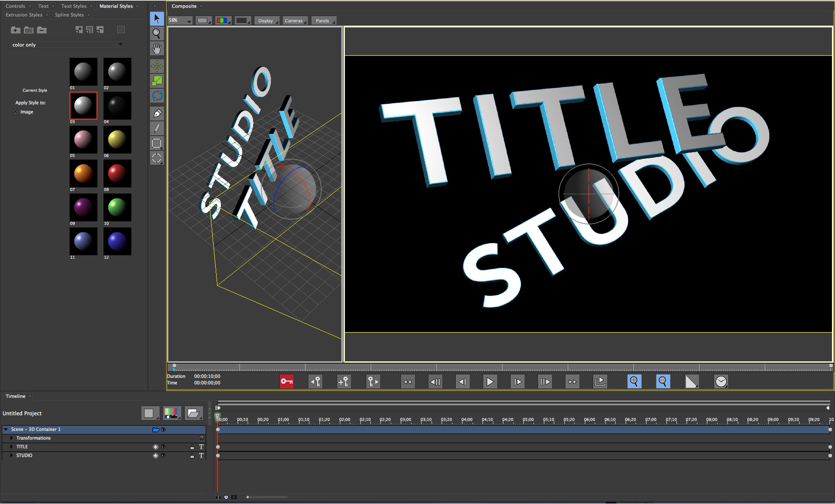This screenshot has height=504, width=835.
Task: Open the 58% zoom level dropdown
Action: [x=180, y=20]
